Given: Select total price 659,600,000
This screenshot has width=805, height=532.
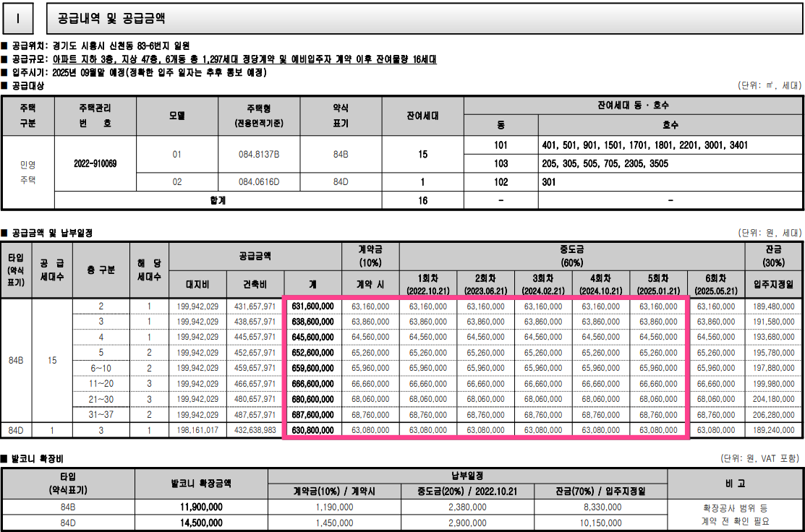Looking at the screenshot, I should 312,369.
